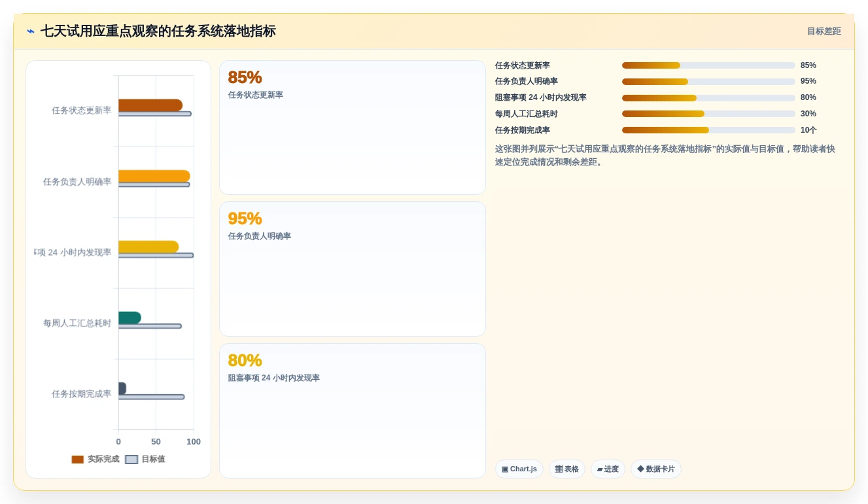
Task: Click the 10个 value in progress list
Action: (808, 130)
